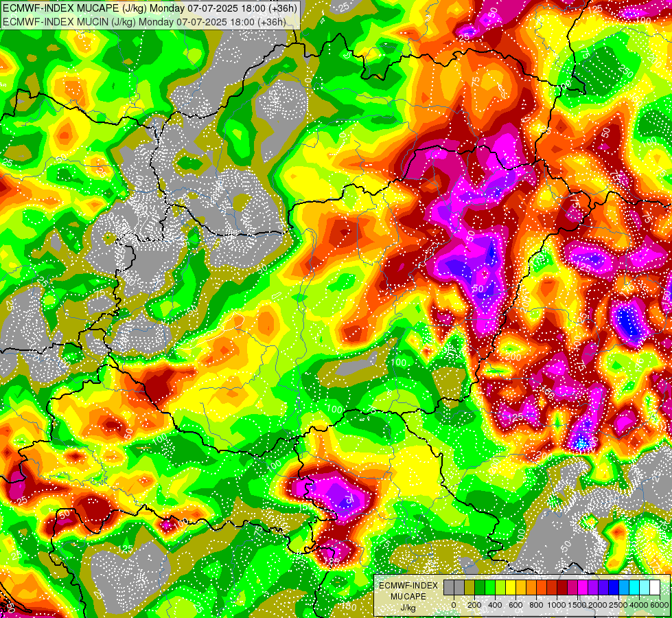Image resolution: width=672 pixels, height=618 pixels.
Task: Click the legend's 400 tick label
Action: pos(495,605)
